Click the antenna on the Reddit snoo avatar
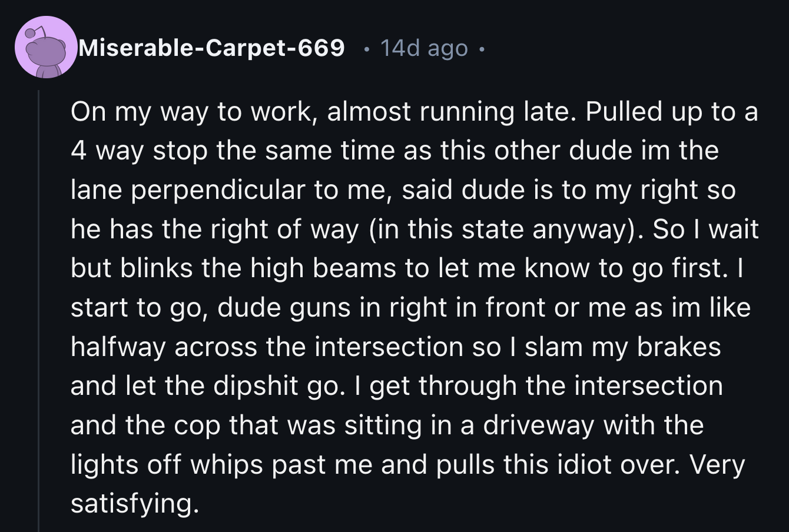Screen dimensions: 789x532 point(39,29)
